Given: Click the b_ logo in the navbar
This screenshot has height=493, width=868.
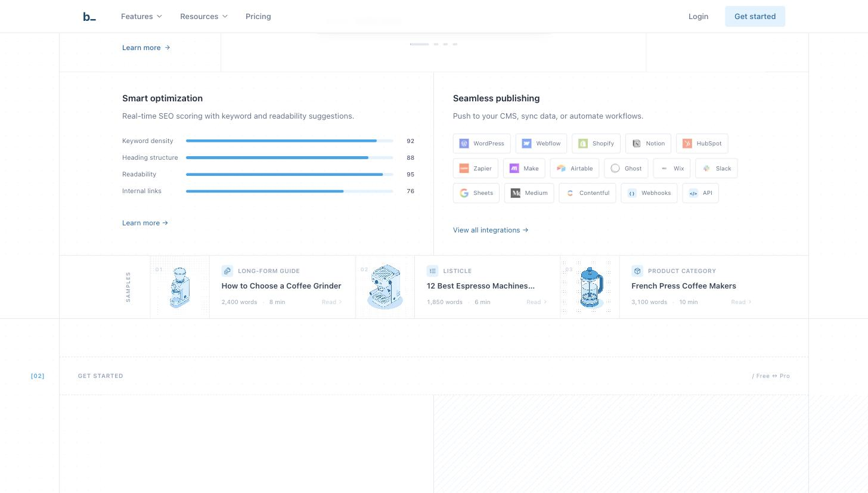Looking at the screenshot, I should 89,17.
